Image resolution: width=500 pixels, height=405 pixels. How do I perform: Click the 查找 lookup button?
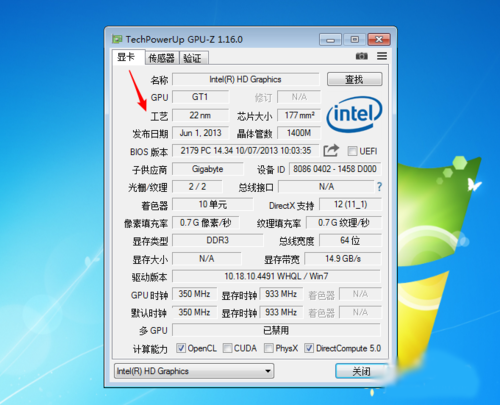[354, 79]
